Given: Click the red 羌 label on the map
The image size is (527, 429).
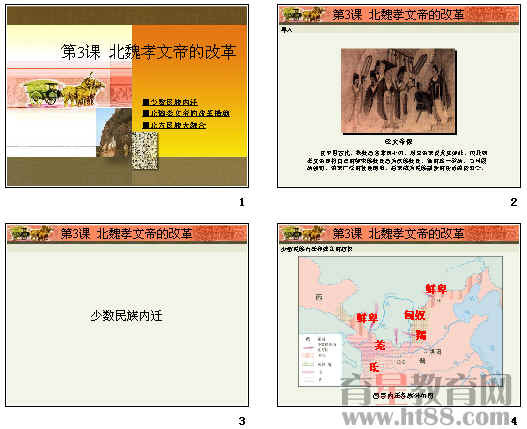Looking at the screenshot, I should 380,345.
